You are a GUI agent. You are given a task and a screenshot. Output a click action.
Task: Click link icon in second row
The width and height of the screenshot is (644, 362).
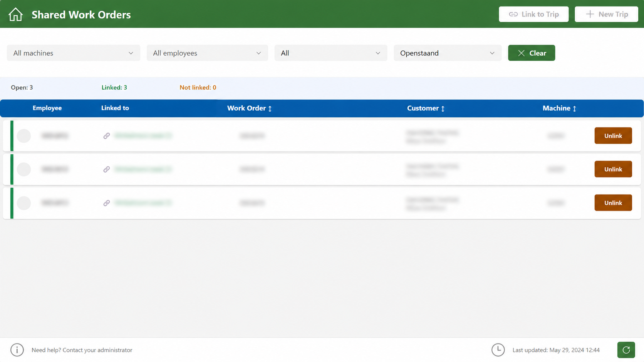click(107, 169)
